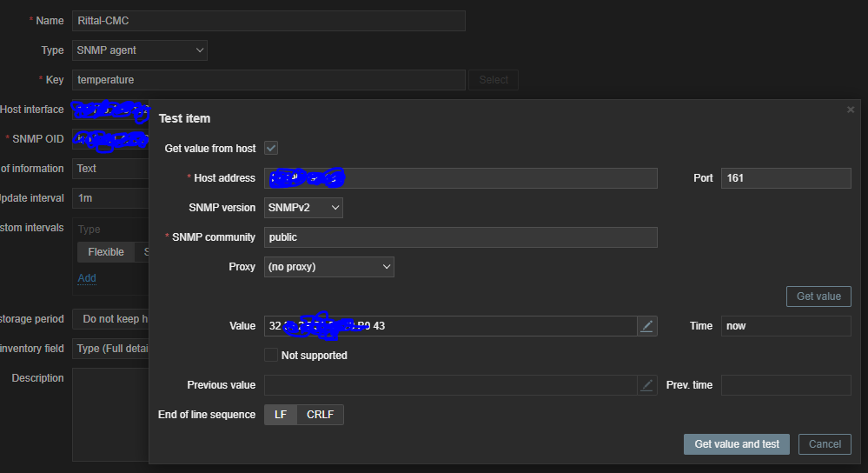
Task: Click the Time field showing now
Action: [785, 326]
